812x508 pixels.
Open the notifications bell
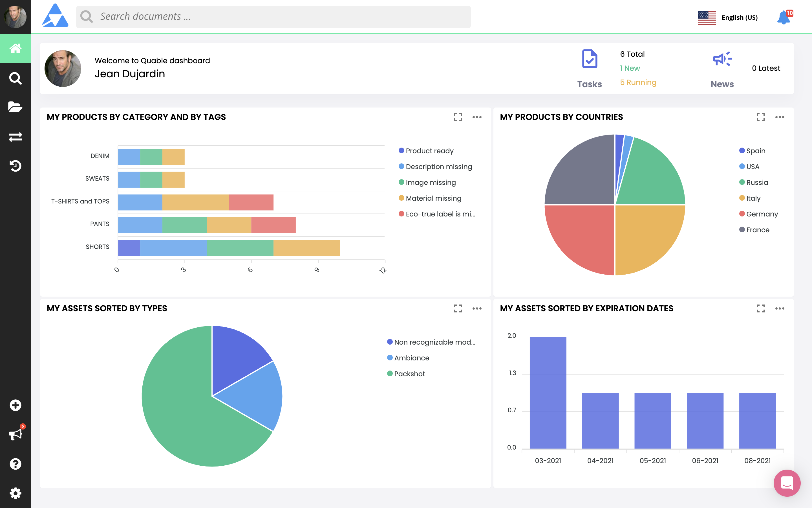pos(784,17)
